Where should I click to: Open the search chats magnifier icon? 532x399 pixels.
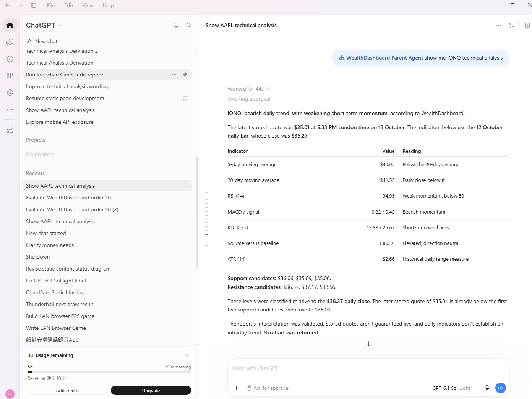[x=189, y=25]
